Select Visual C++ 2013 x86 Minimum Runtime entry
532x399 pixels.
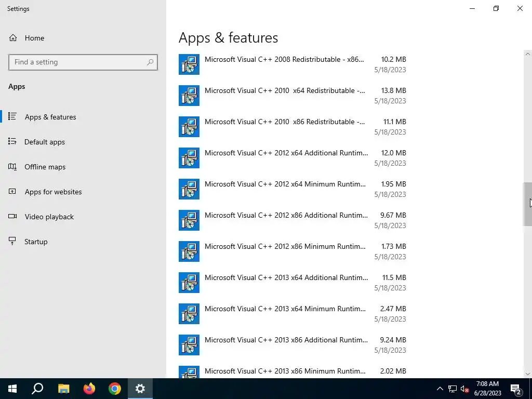click(x=292, y=372)
